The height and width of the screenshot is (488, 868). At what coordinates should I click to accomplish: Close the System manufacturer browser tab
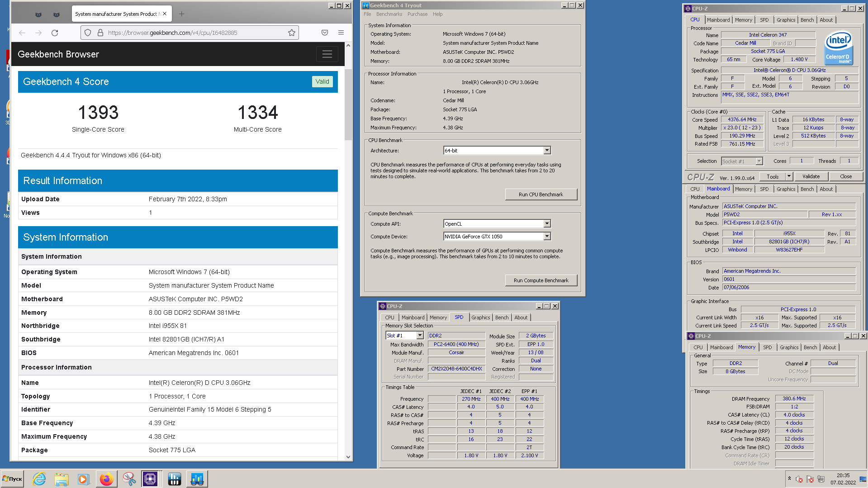coord(165,14)
